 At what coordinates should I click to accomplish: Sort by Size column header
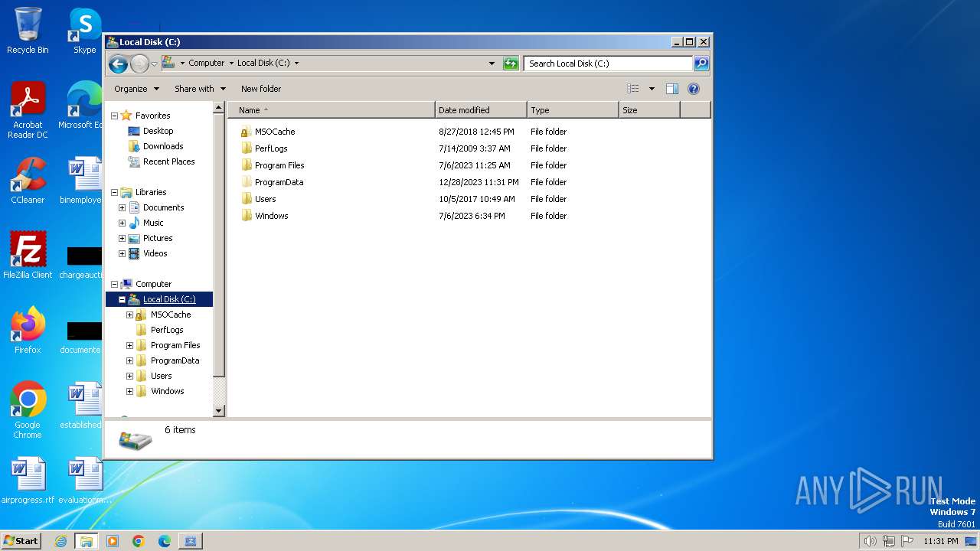coord(649,110)
